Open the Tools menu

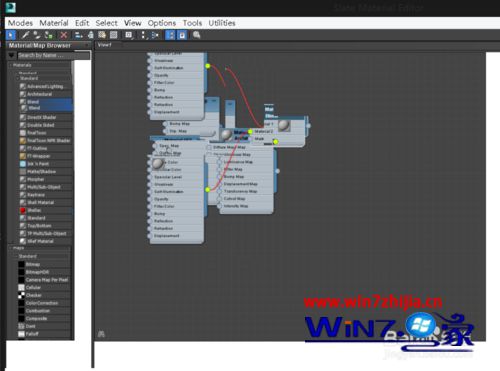(192, 23)
